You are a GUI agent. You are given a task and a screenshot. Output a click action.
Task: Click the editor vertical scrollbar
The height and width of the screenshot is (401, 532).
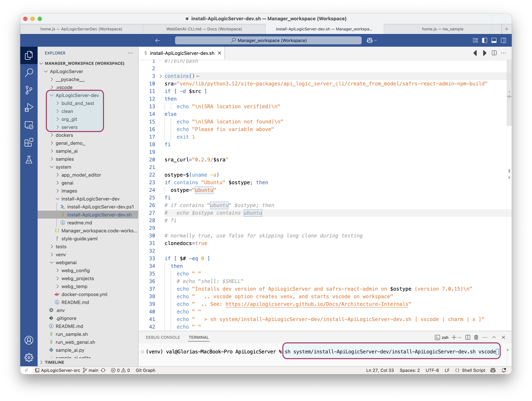509,93
